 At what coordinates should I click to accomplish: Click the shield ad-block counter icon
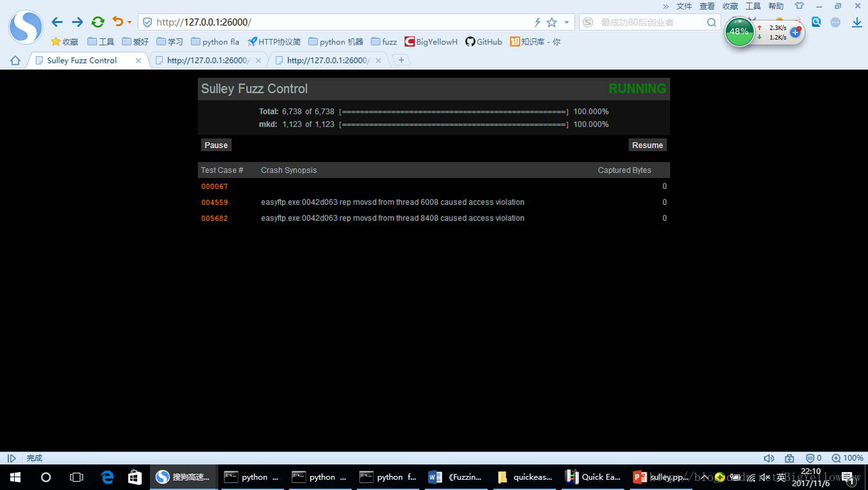coord(813,458)
